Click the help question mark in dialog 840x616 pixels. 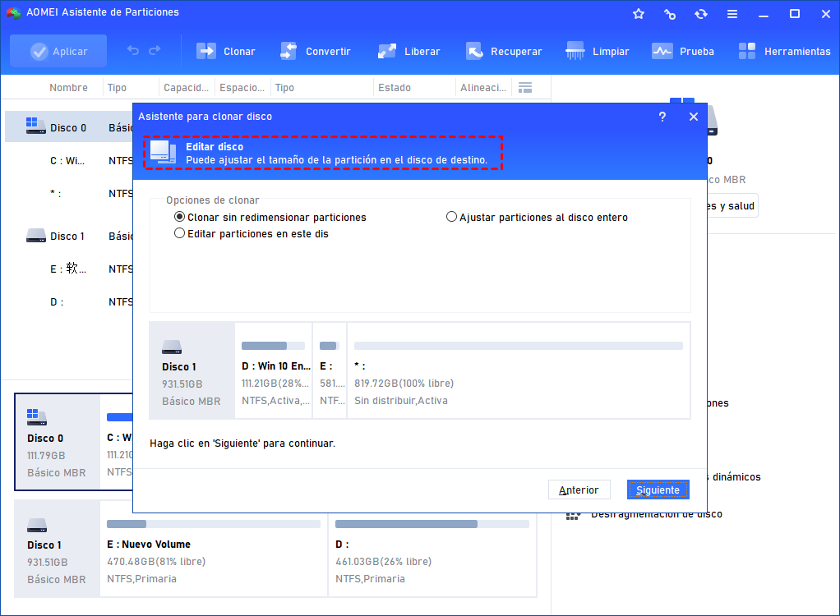point(662,117)
